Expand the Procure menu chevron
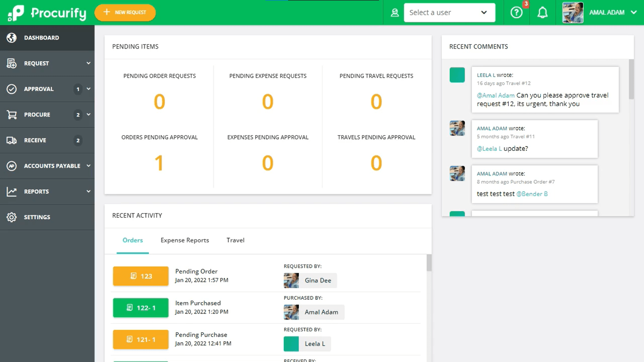 (x=88, y=115)
